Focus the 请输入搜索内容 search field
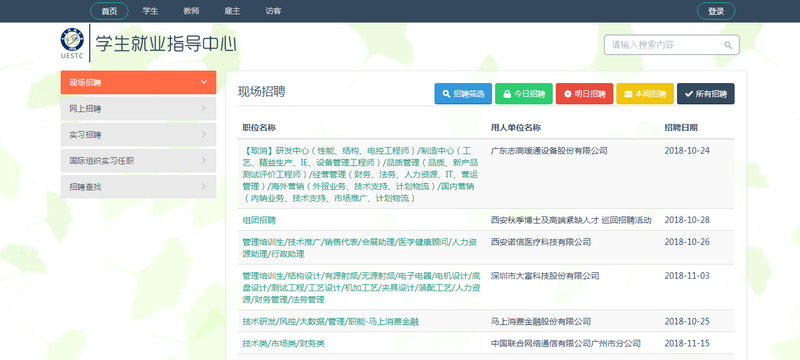Image resolution: width=800 pixels, height=360 pixels. [x=671, y=45]
